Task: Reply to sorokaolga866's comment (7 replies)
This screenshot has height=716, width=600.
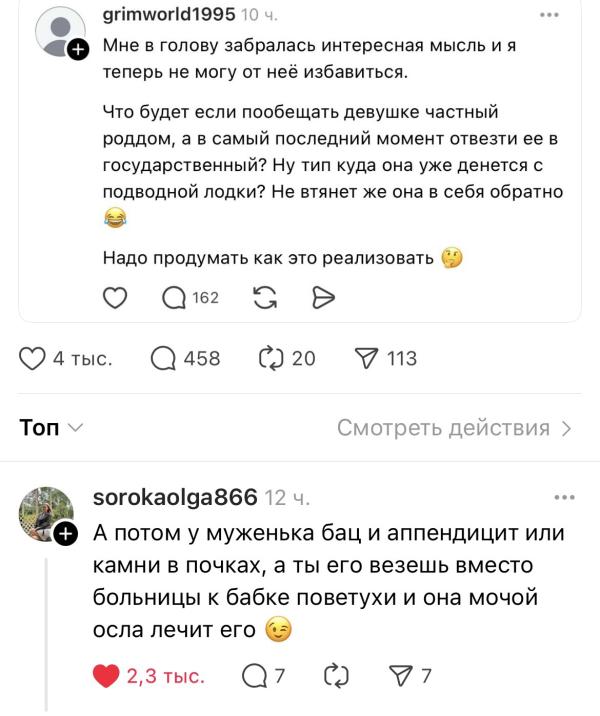Action: (254, 677)
